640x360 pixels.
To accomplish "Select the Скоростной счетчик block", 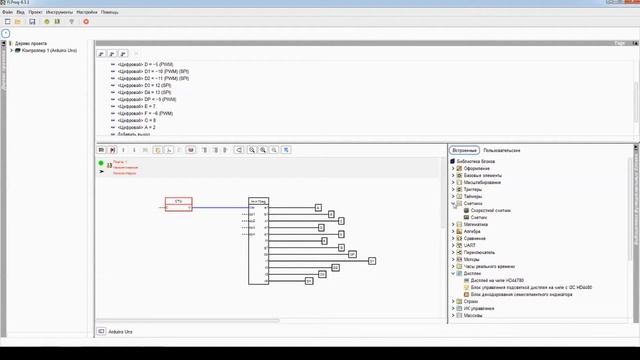I will pyautogui.click(x=490, y=211).
